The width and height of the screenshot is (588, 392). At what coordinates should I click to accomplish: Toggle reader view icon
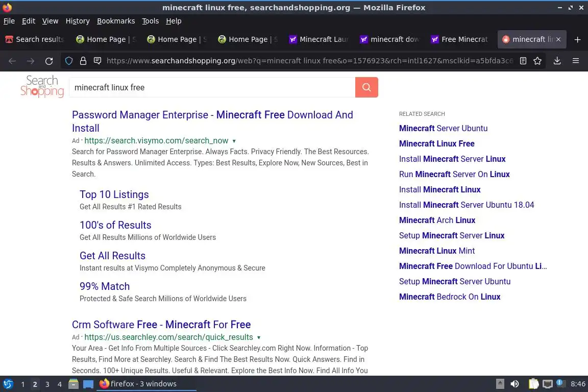point(523,61)
